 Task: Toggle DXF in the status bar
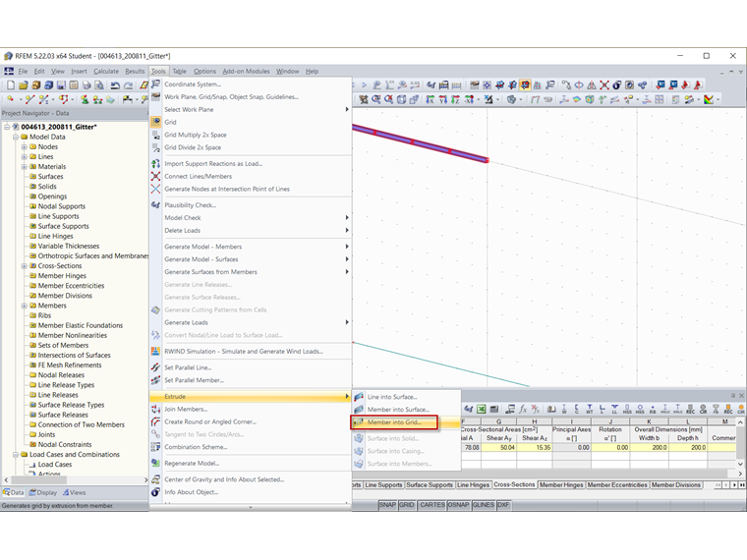[503, 505]
